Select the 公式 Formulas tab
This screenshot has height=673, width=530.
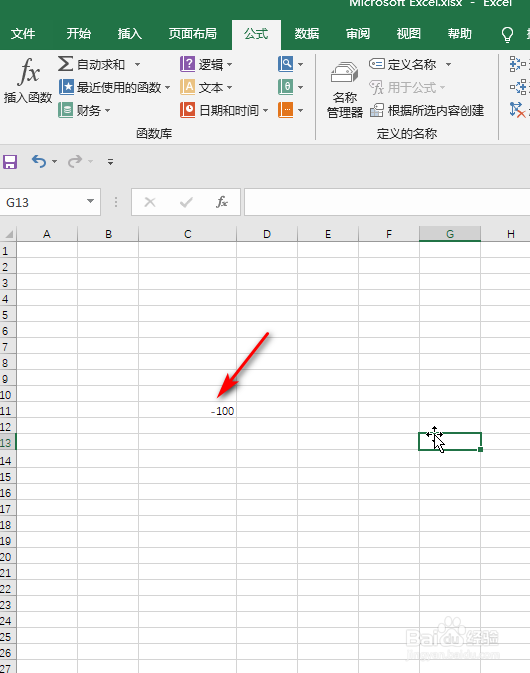coord(256,34)
